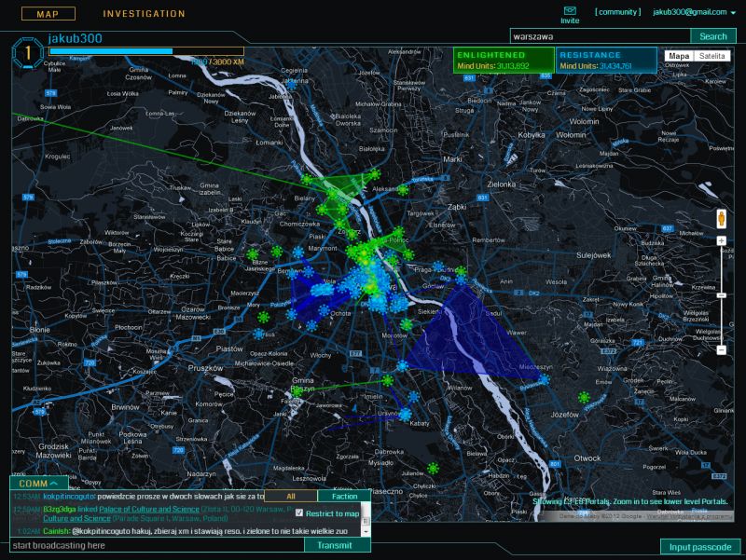
Task: Click the RESISTANCE Mind Units panel
Action: click(606, 60)
